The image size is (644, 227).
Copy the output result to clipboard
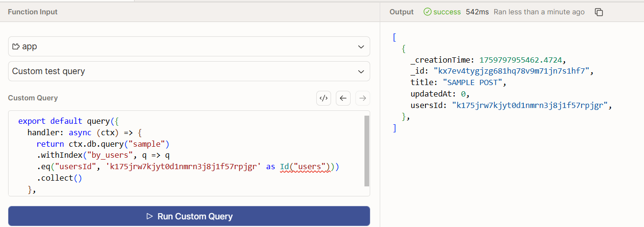tap(599, 12)
